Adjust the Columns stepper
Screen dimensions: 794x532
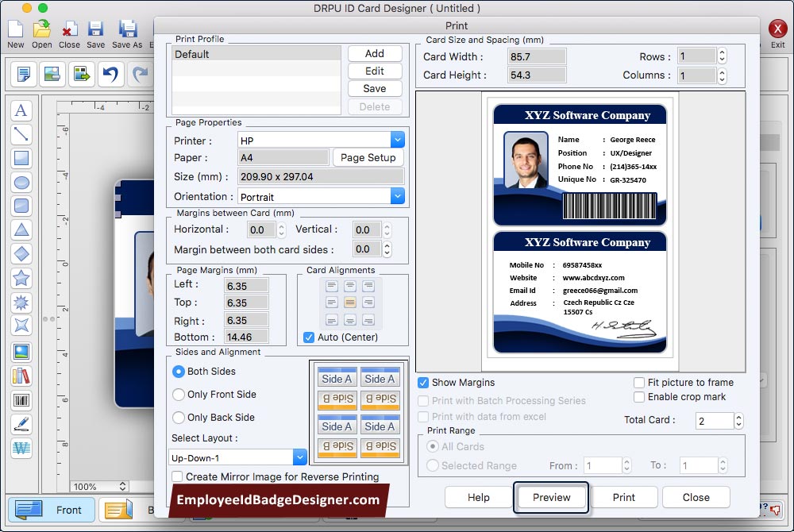[x=723, y=75]
